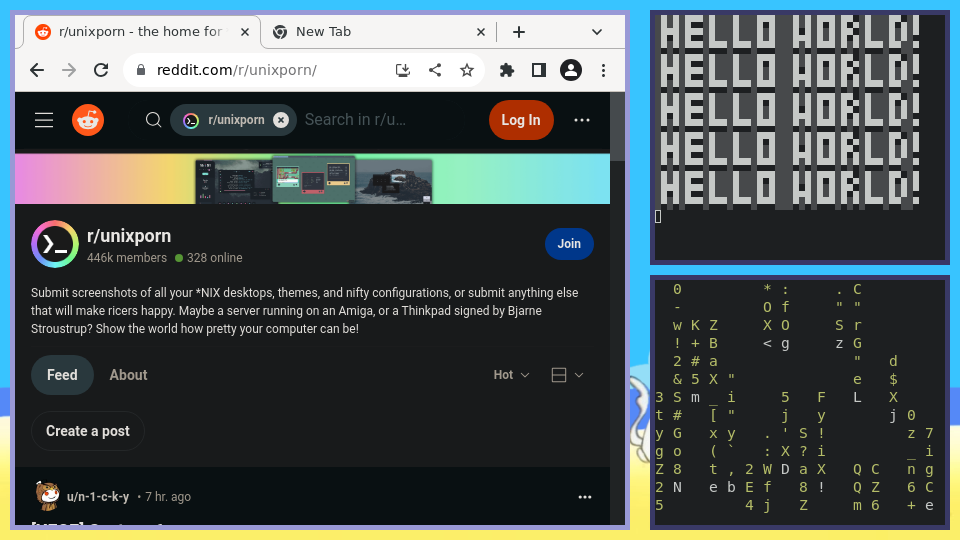Viewport: 960px width, 540px height.
Task: Open user n-1-c-k-y avatar
Action: point(47,496)
